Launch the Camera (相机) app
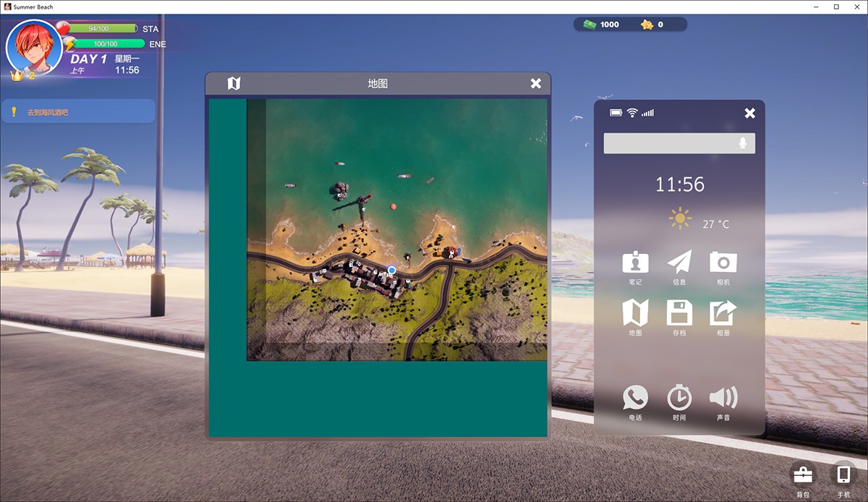 [723, 263]
